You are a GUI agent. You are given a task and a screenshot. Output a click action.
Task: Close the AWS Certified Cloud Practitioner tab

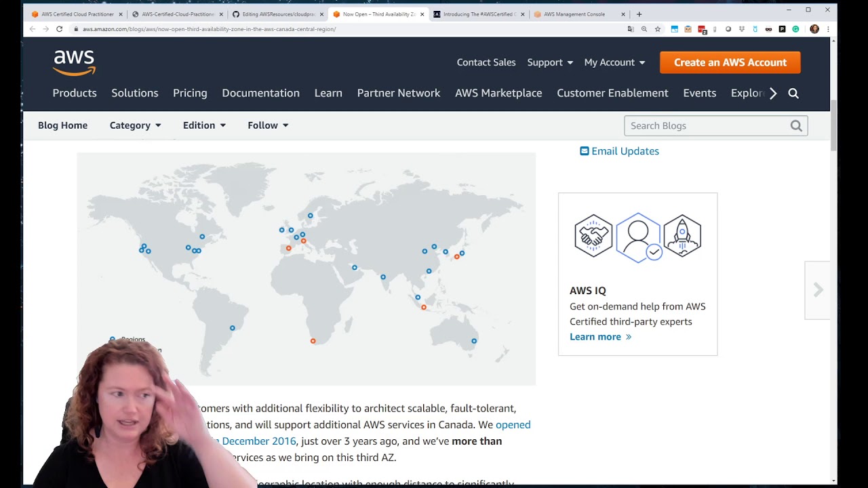[121, 14]
